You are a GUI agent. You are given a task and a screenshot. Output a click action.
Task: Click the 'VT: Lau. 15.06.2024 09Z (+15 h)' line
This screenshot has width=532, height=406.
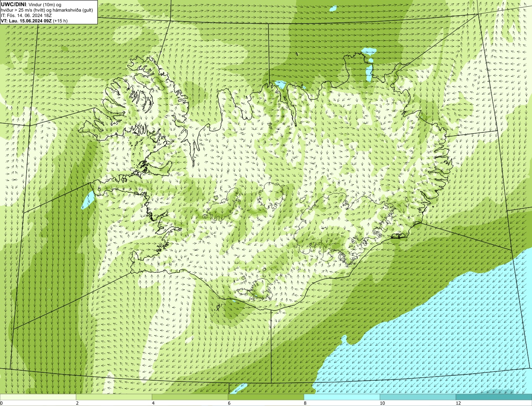[34, 21]
